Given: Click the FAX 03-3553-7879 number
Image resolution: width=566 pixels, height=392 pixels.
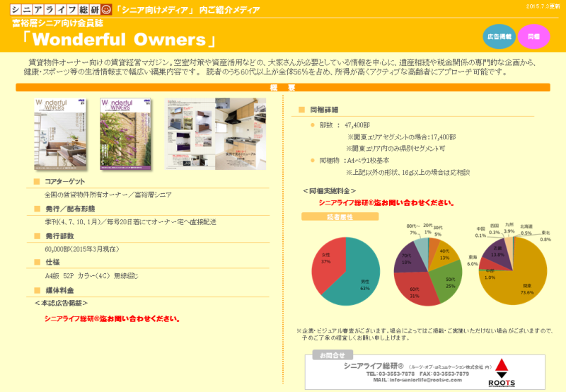Looking at the screenshot, I should point(444,374).
